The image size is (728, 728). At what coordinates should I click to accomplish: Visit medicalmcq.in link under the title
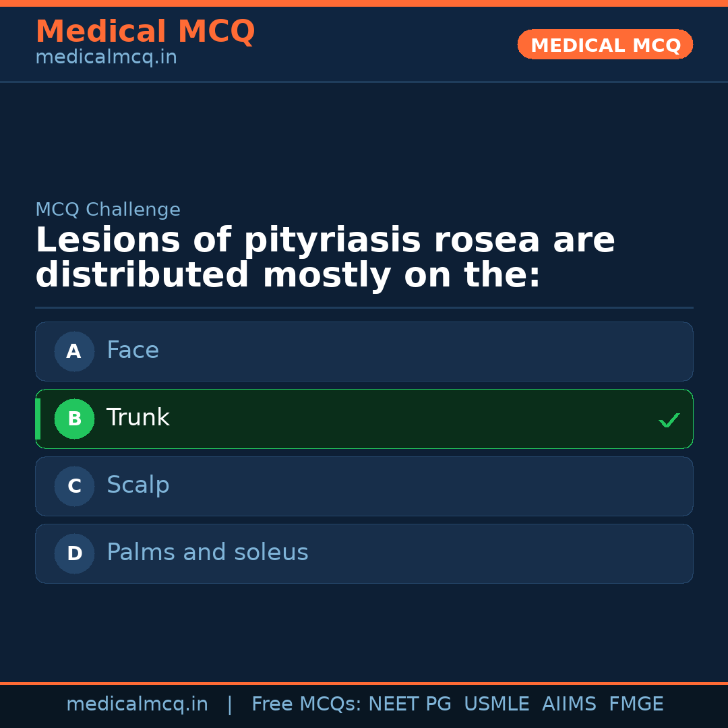coord(106,57)
